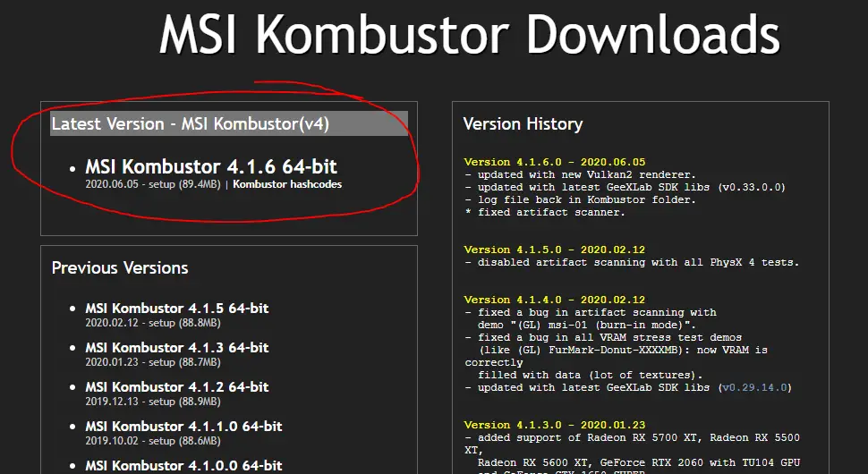Click the MSI Kombustor Downloads page title
Viewport: 868px width, 474px height.
tap(470, 34)
